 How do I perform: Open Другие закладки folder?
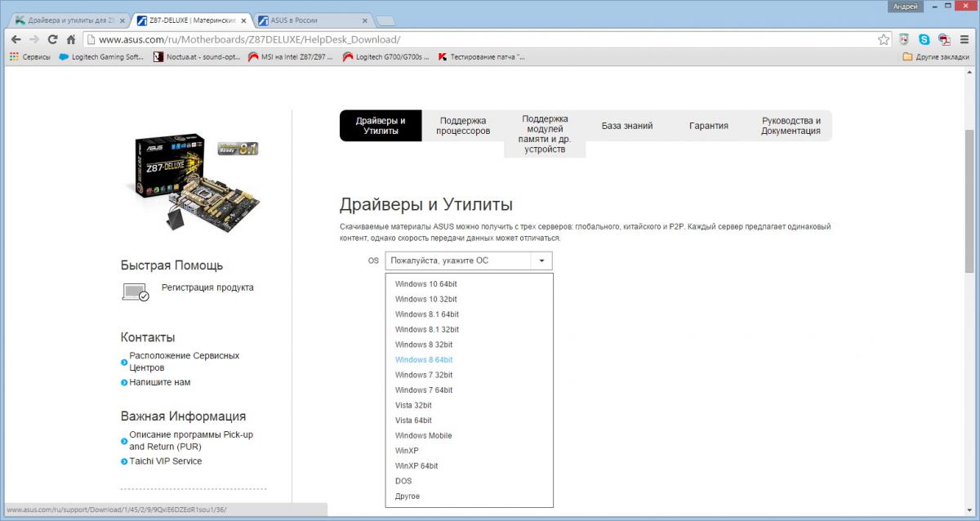937,57
